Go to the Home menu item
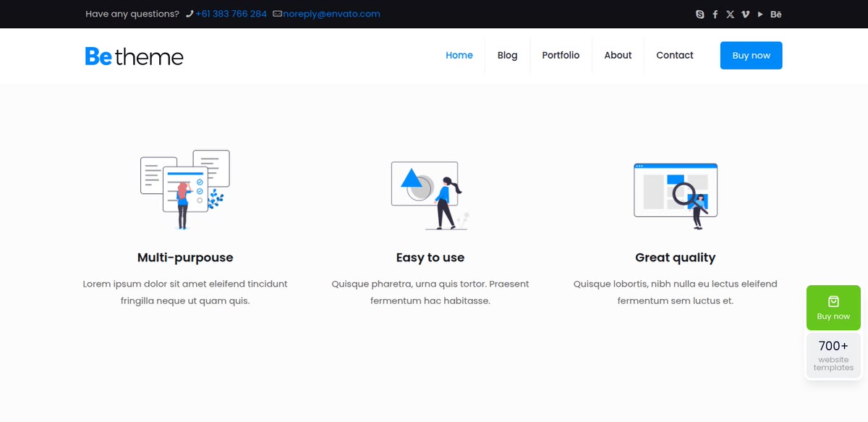Viewport: 868px width, 422px height. pos(459,55)
